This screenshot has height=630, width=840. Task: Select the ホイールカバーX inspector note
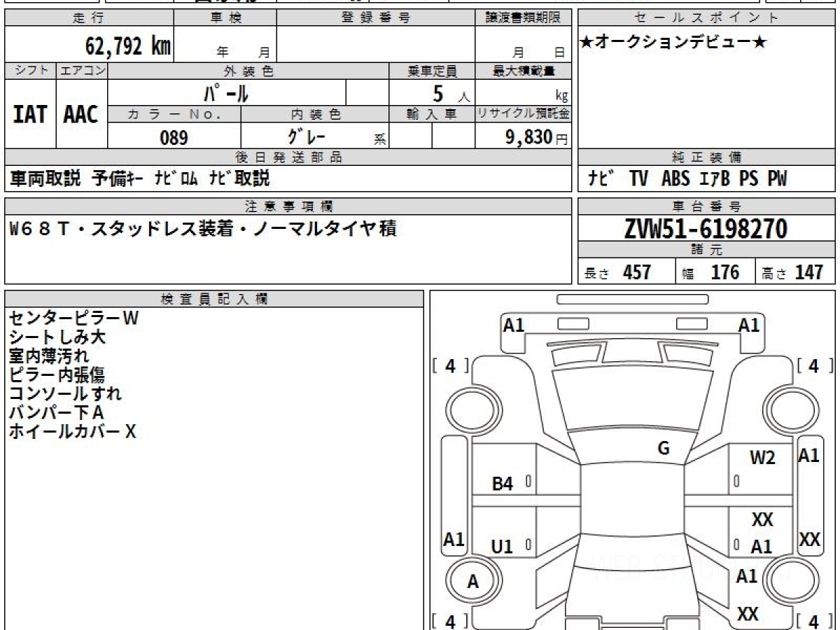coord(72,431)
